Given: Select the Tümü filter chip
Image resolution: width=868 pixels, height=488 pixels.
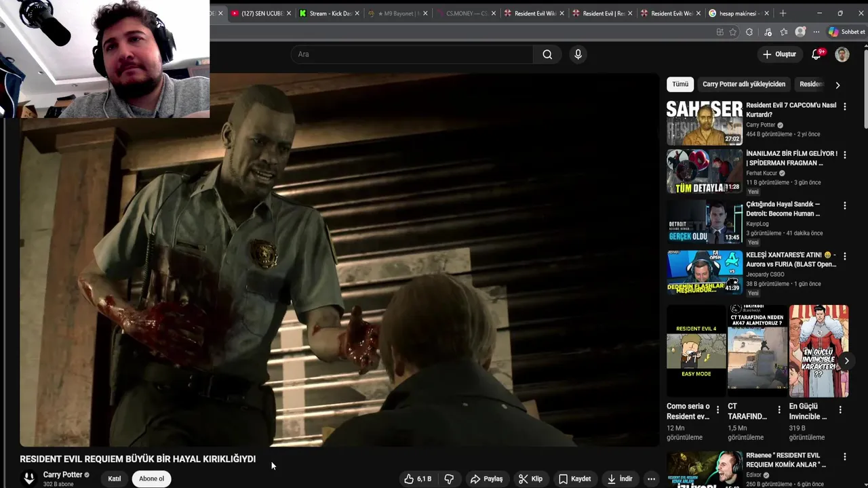Looking at the screenshot, I should click(680, 84).
